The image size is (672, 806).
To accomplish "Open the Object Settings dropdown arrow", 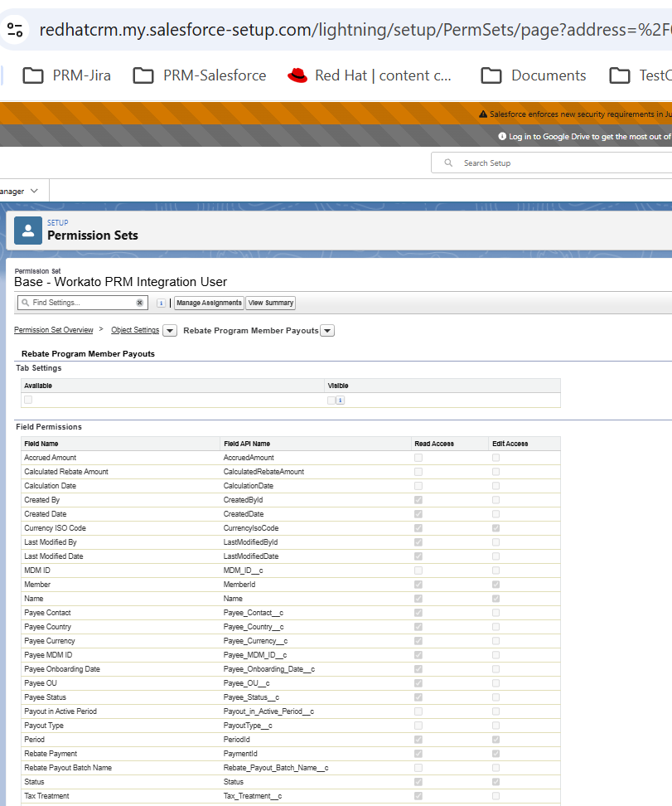I will click(x=170, y=331).
